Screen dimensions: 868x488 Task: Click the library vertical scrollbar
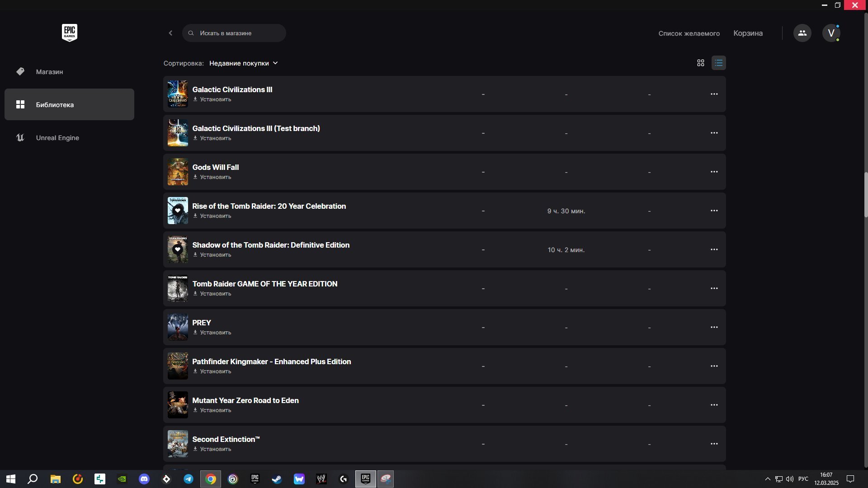(866, 195)
